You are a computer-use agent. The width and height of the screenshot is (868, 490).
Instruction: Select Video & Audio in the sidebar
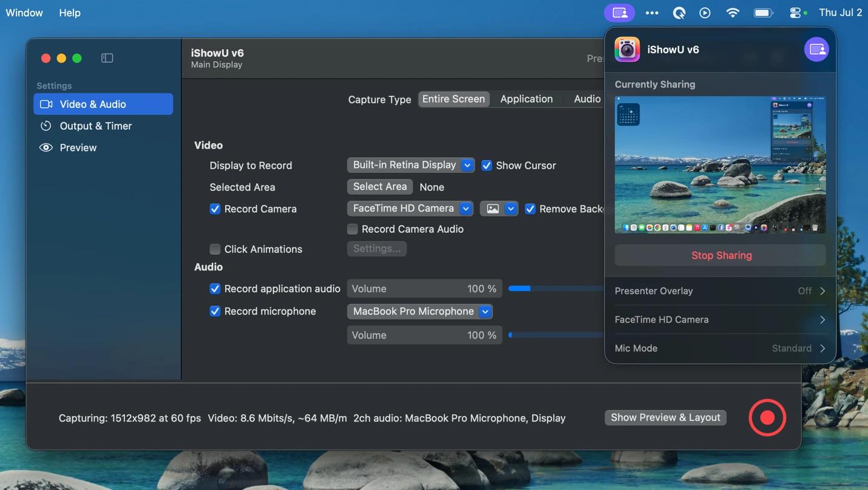pyautogui.click(x=103, y=104)
